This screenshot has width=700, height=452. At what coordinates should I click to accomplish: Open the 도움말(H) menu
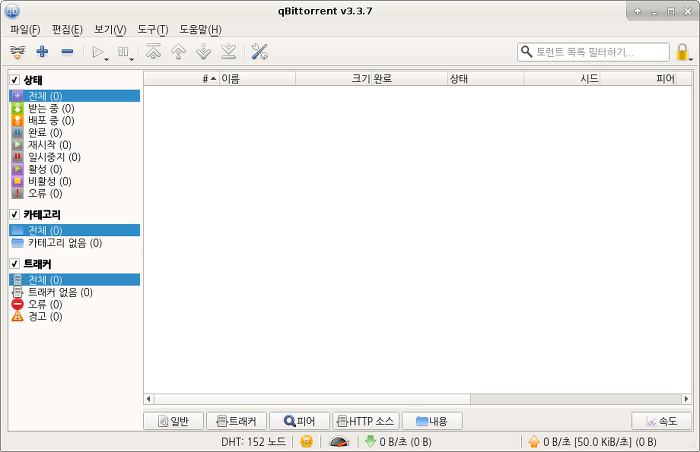[x=200, y=29]
